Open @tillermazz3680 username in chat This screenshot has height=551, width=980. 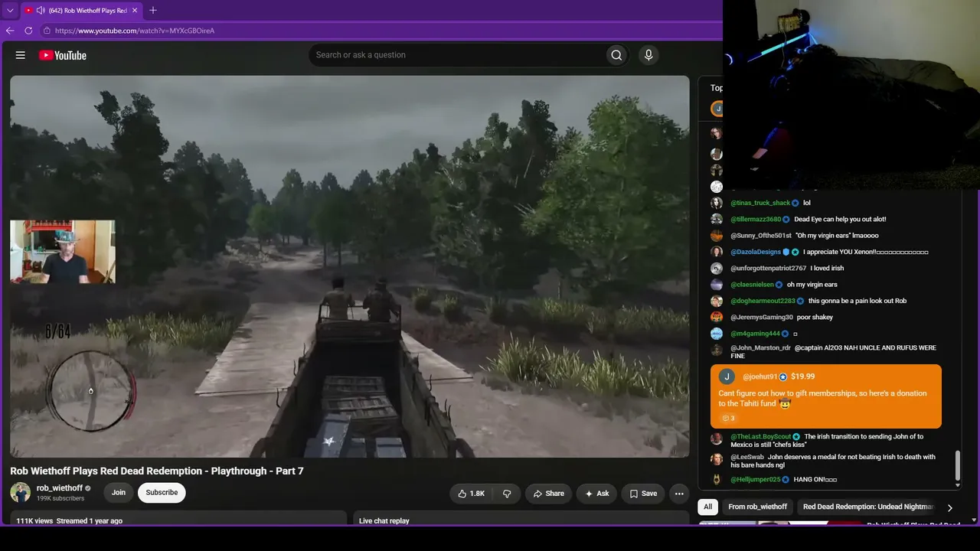click(x=756, y=220)
